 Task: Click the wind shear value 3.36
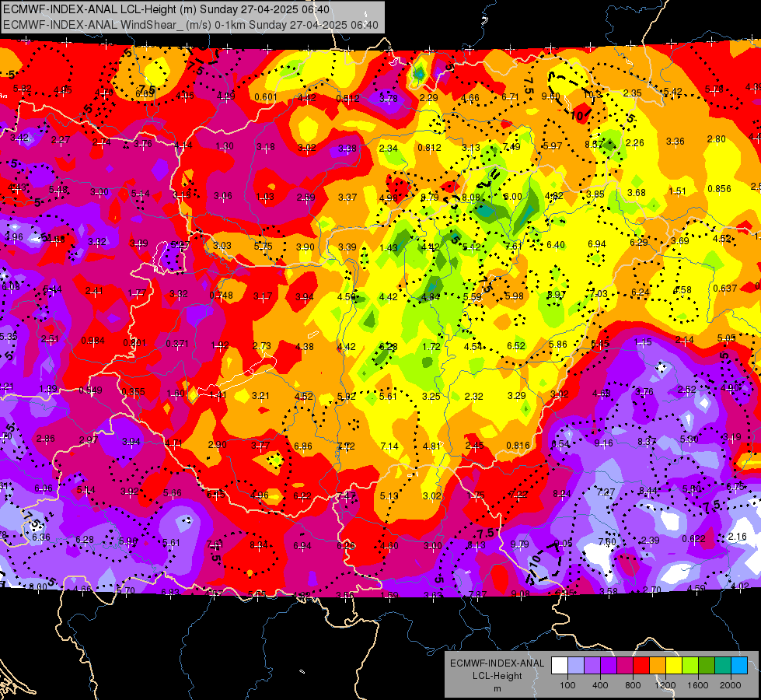click(x=675, y=142)
